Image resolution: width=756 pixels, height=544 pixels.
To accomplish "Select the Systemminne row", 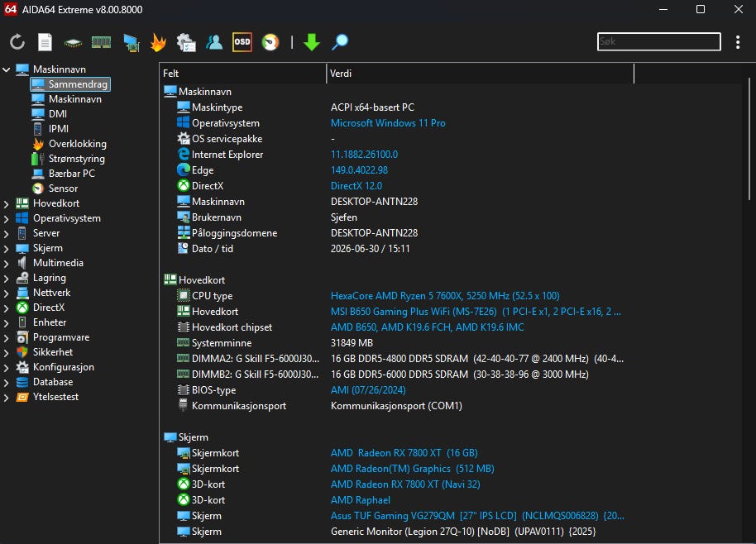I will point(396,343).
